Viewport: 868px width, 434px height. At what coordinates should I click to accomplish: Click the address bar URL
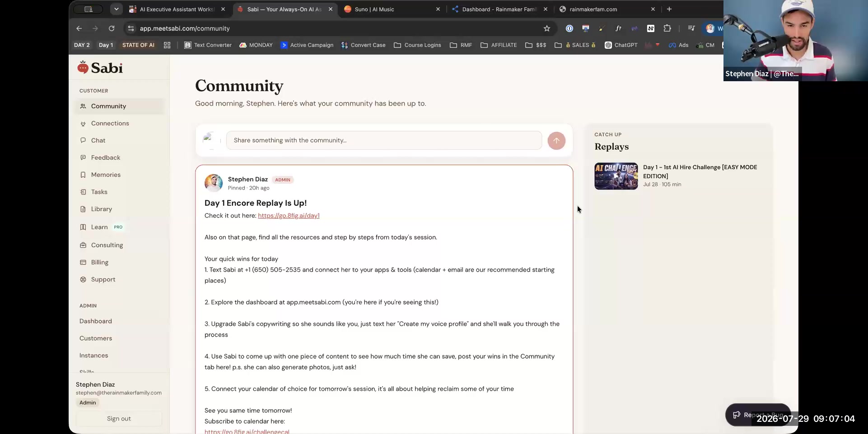click(x=185, y=28)
